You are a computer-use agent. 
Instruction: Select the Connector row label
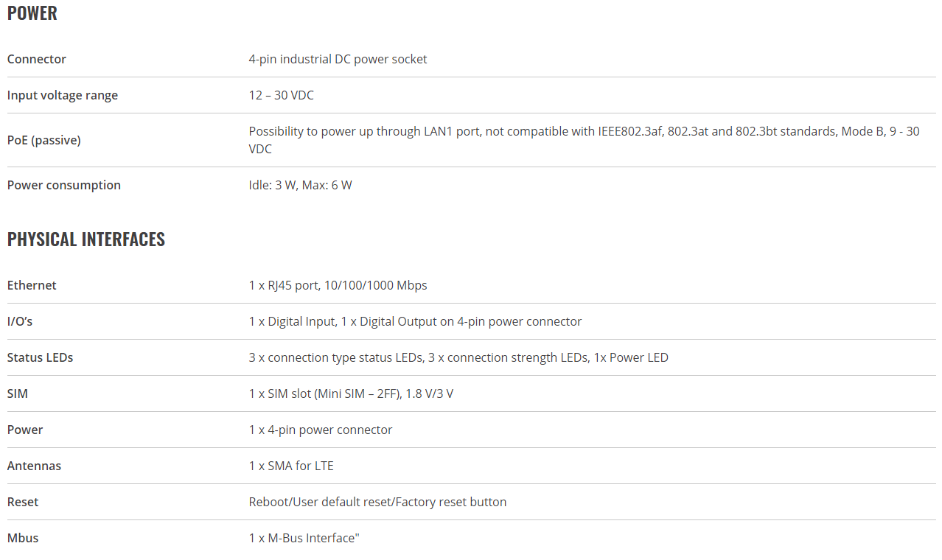pos(37,59)
